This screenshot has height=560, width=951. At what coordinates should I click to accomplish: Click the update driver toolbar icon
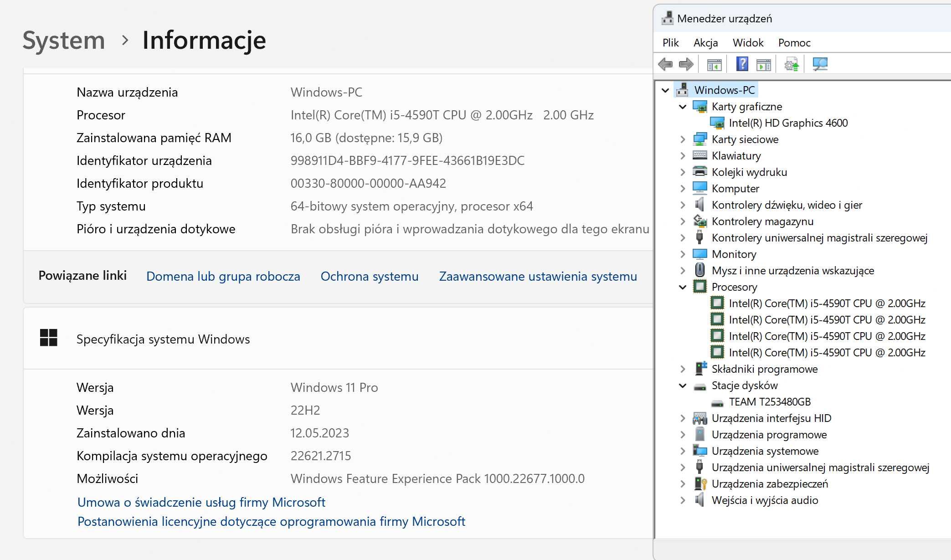click(792, 64)
